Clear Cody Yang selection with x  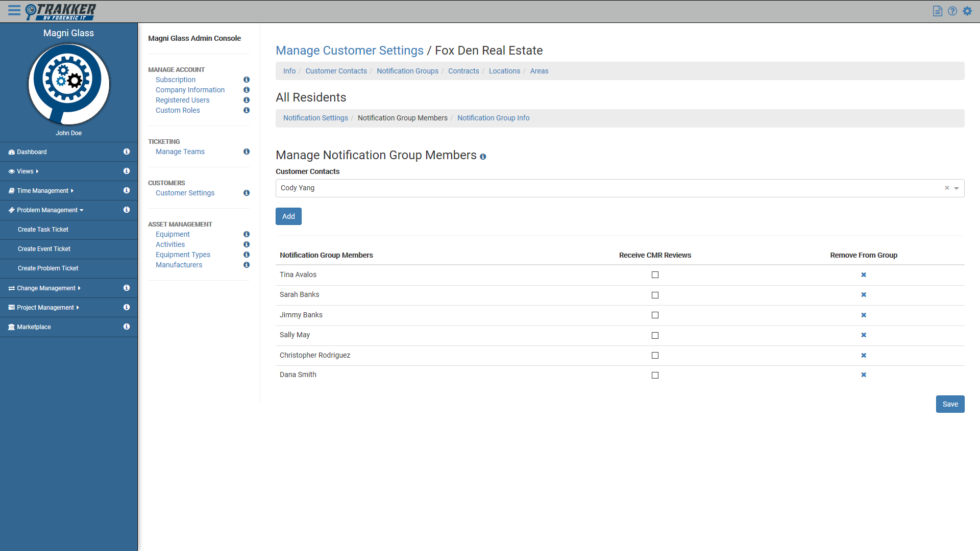(x=947, y=188)
